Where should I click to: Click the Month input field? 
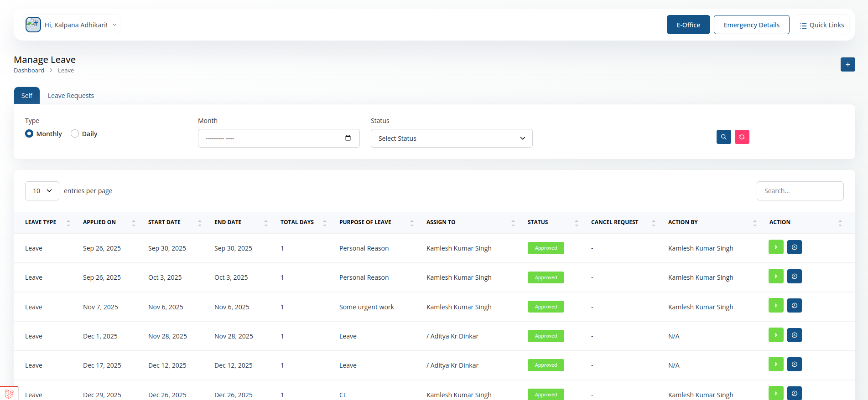click(x=279, y=138)
